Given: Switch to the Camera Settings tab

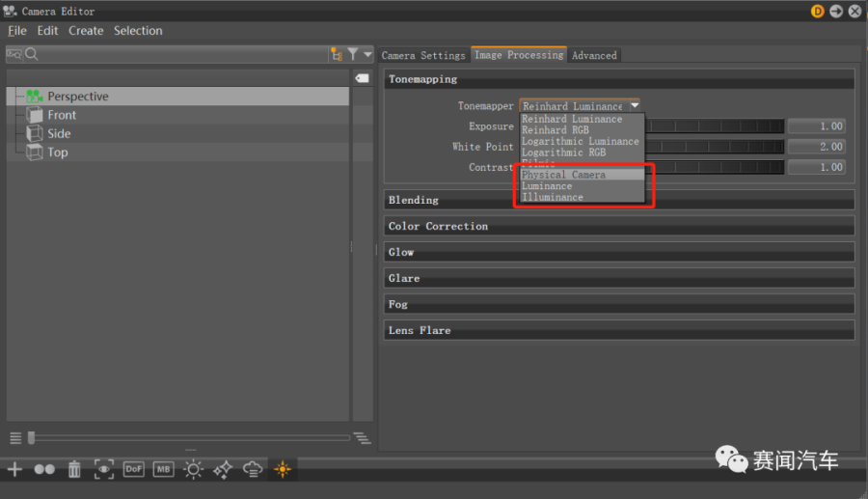Looking at the screenshot, I should point(423,55).
